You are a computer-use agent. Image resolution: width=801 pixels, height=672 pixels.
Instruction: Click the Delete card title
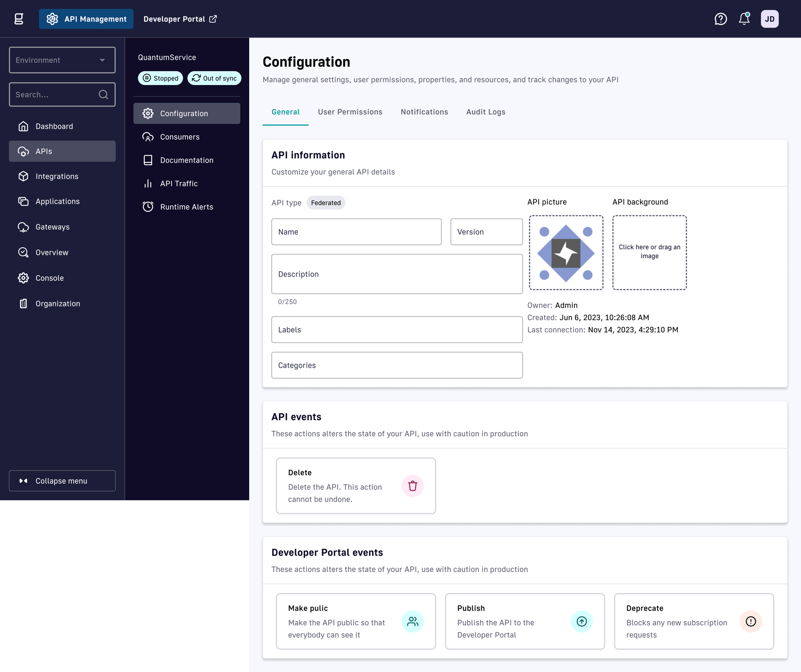(x=300, y=472)
